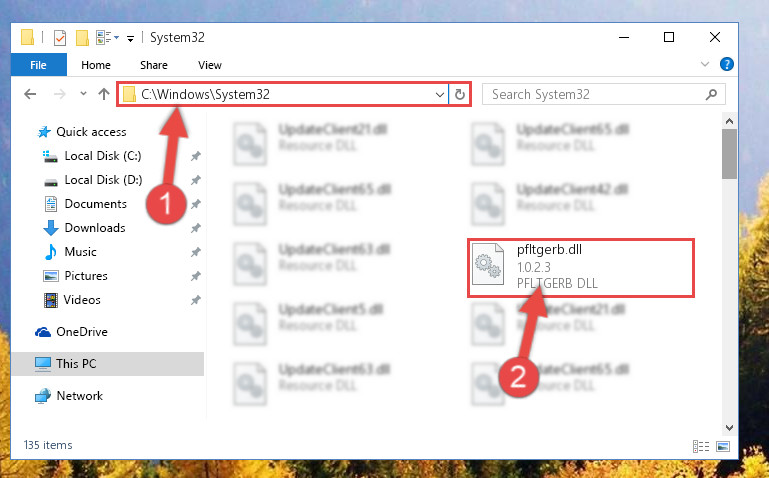
Task: Click the Back navigation arrow
Action: [x=30, y=94]
